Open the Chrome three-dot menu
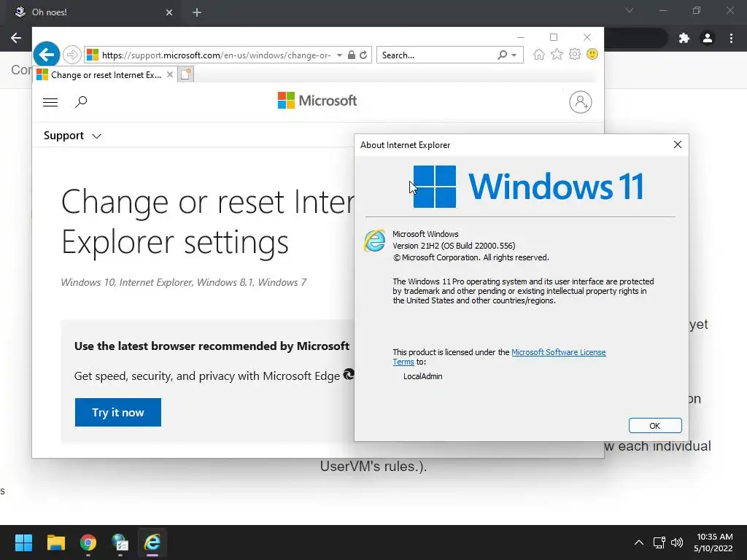Screen dimensions: 747x560 (731, 38)
